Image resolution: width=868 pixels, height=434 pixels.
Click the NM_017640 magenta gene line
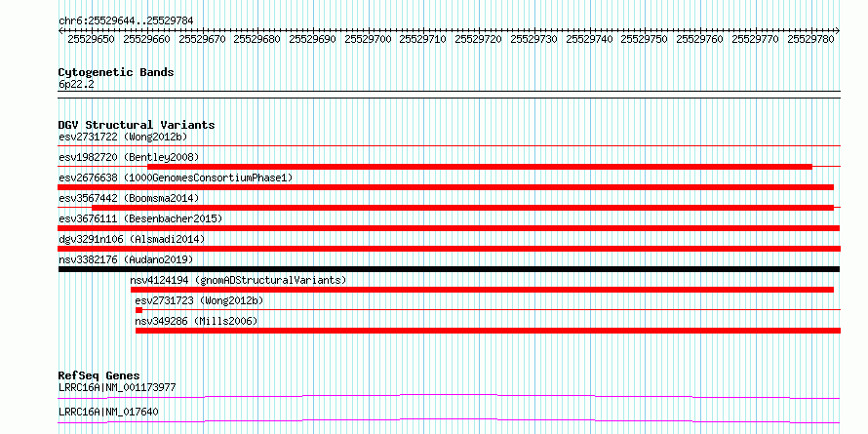tap(449, 420)
